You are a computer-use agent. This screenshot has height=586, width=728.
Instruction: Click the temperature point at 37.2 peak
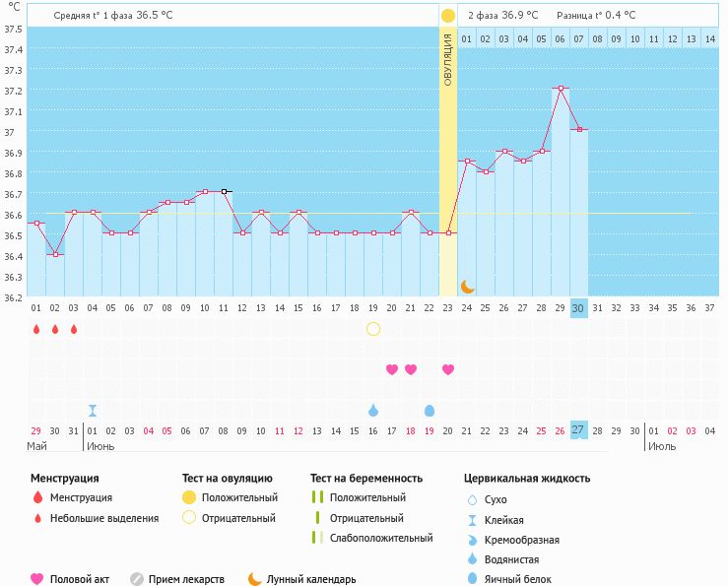pos(561,89)
